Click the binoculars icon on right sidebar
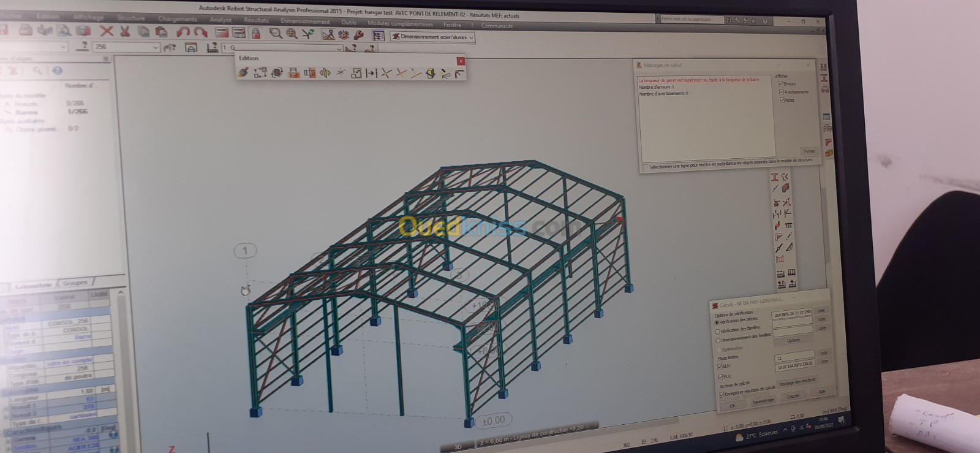This screenshot has height=453, width=980. coord(825,89)
